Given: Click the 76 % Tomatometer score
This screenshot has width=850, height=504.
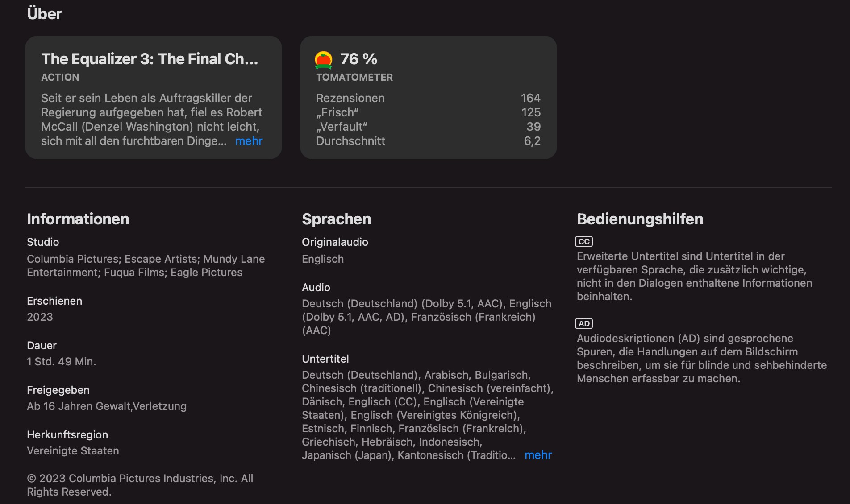Looking at the screenshot, I should 358,59.
